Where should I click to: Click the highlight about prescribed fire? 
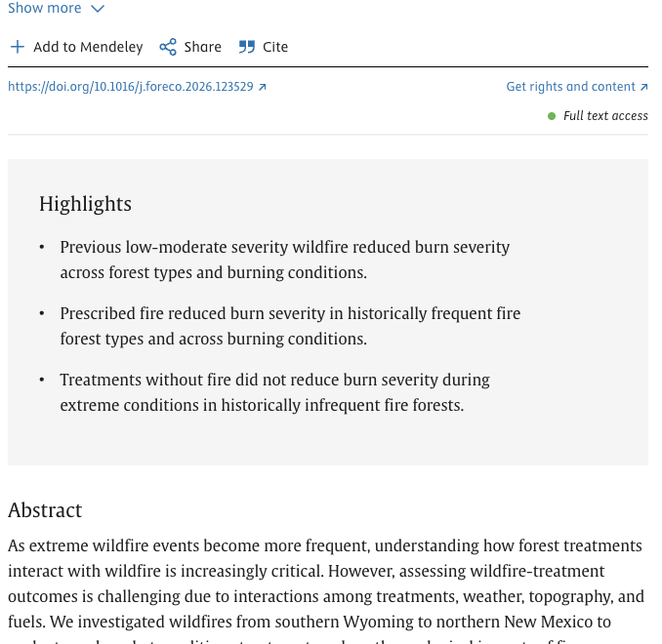pyautogui.click(x=290, y=326)
